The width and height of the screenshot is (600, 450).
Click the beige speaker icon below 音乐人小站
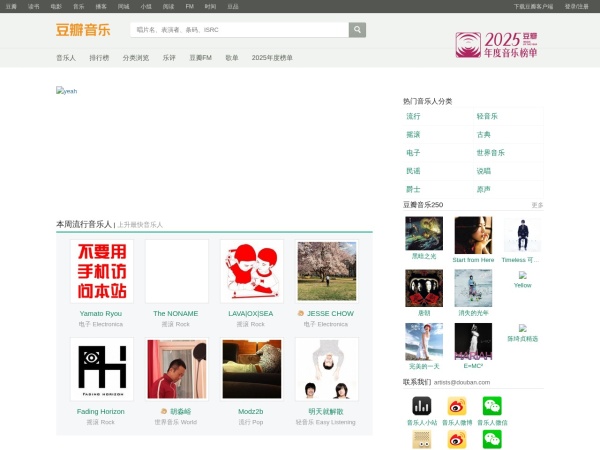coord(421,439)
